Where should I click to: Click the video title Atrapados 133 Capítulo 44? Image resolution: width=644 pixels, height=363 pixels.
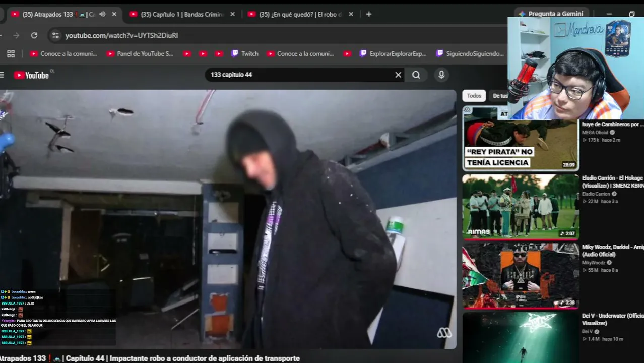tap(150, 358)
